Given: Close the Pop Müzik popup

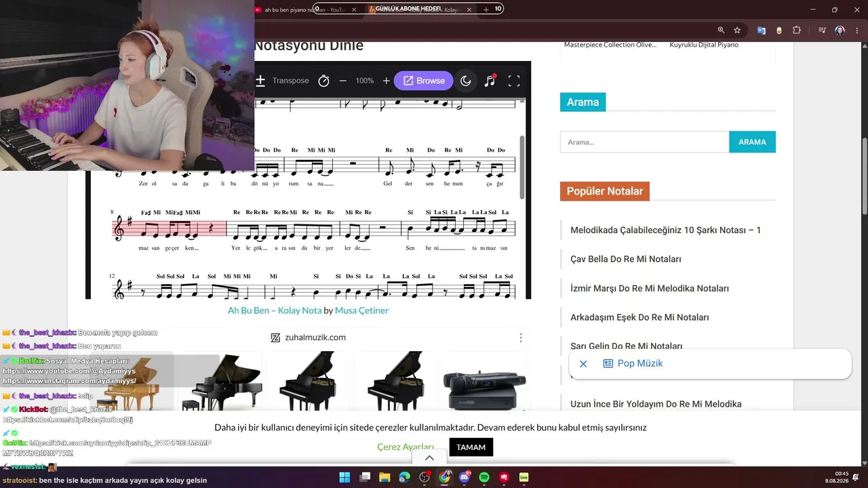Looking at the screenshot, I should pyautogui.click(x=583, y=364).
